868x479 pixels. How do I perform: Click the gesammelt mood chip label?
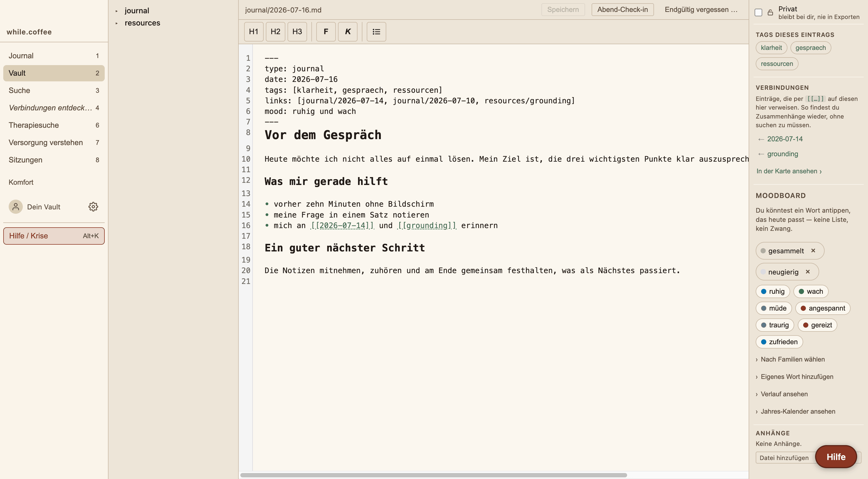pyautogui.click(x=786, y=251)
